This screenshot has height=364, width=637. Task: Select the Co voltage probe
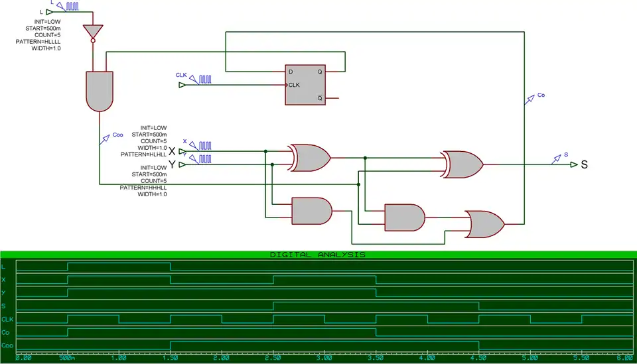click(x=531, y=98)
